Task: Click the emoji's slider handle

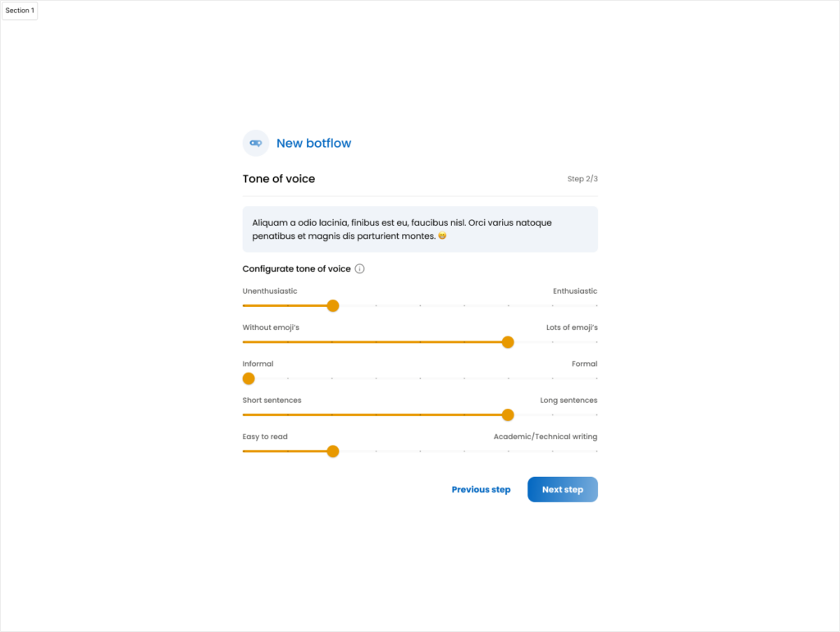Action: pos(508,342)
